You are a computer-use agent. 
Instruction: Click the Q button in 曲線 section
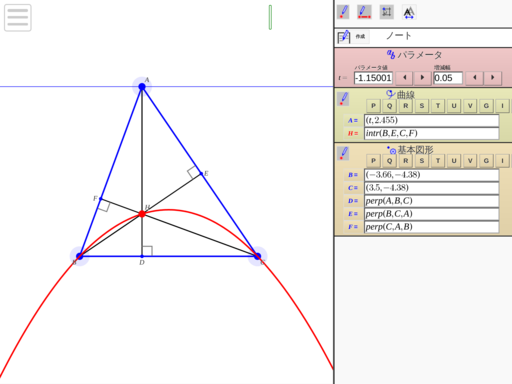[389, 106]
